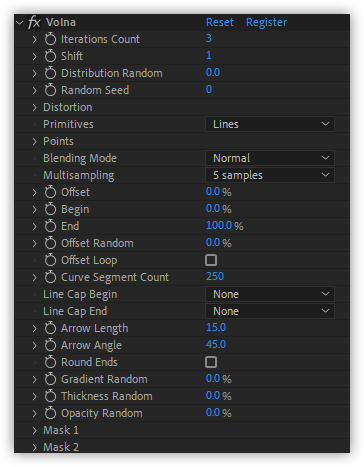Image resolution: width=364 pixels, height=467 pixels.
Task: Click the Random Seed value 0
Action: (209, 89)
